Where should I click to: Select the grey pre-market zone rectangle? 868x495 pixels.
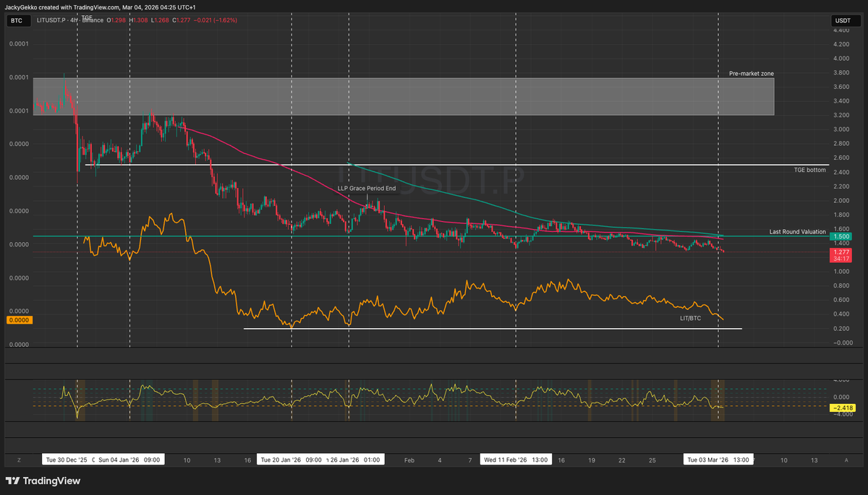[x=404, y=96]
